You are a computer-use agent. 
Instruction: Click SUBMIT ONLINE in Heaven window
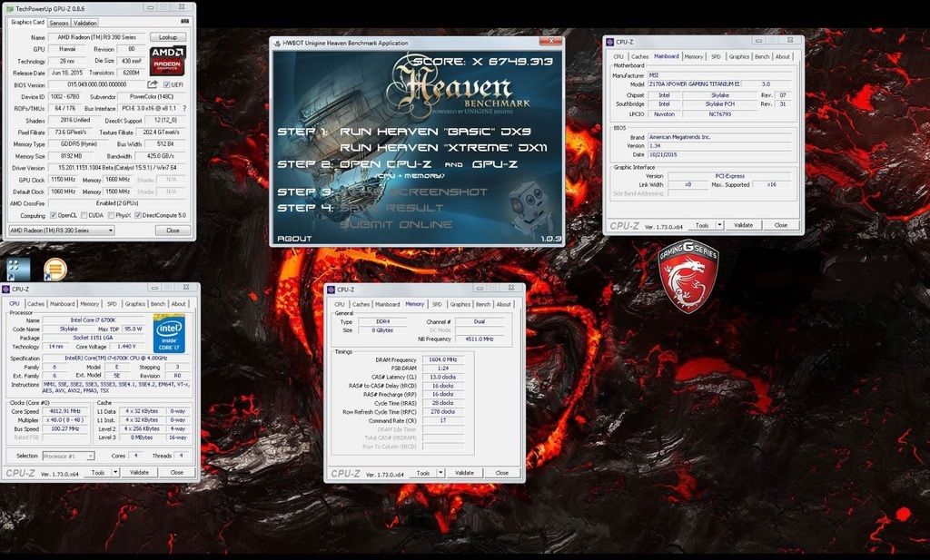tap(396, 224)
